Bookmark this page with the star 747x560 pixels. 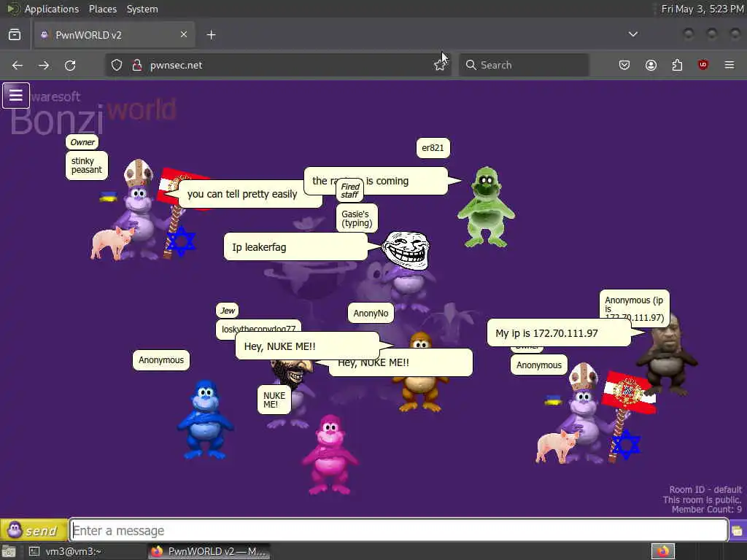pyautogui.click(x=439, y=65)
